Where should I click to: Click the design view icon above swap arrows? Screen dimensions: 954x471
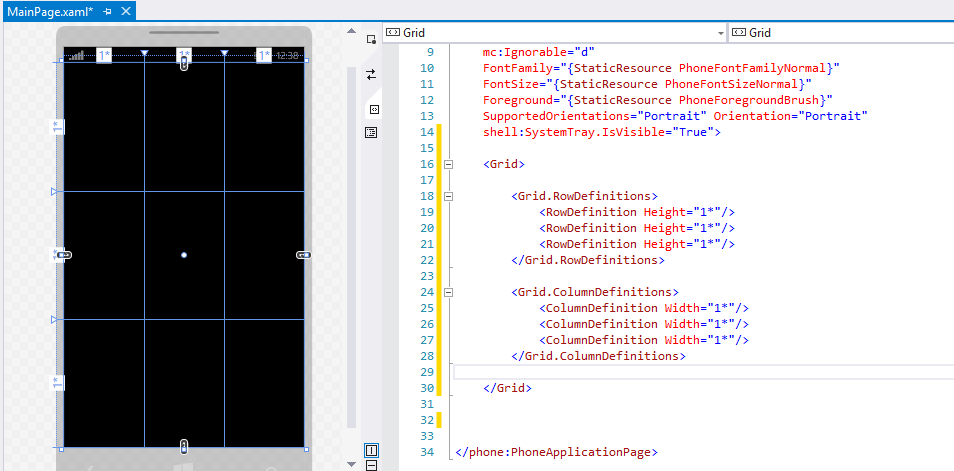(371, 39)
